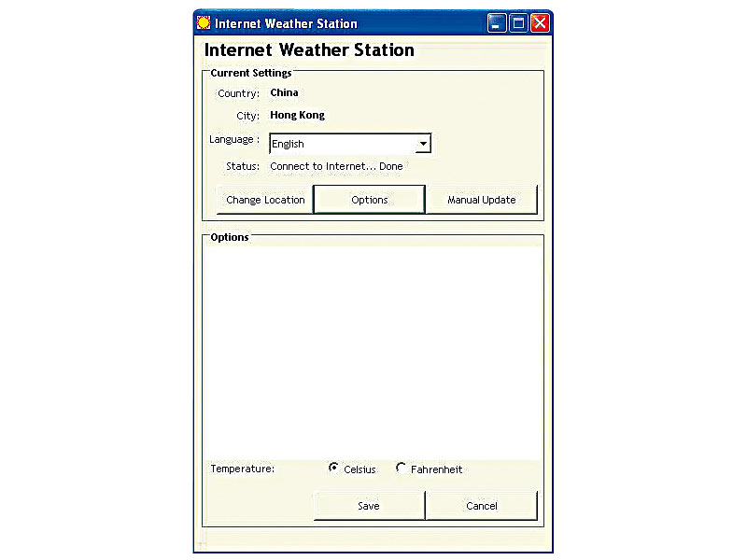Screen dimensions: 747x560
Task: Click the large Internet Weather Station heading
Action: 309,50
